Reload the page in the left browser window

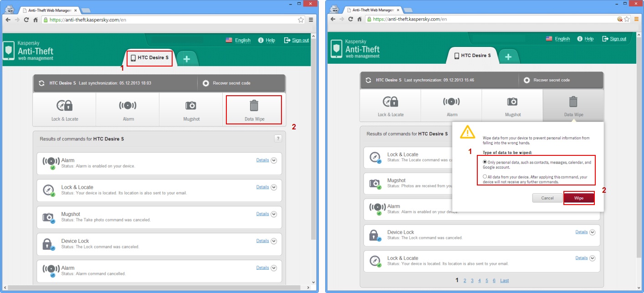point(26,20)
